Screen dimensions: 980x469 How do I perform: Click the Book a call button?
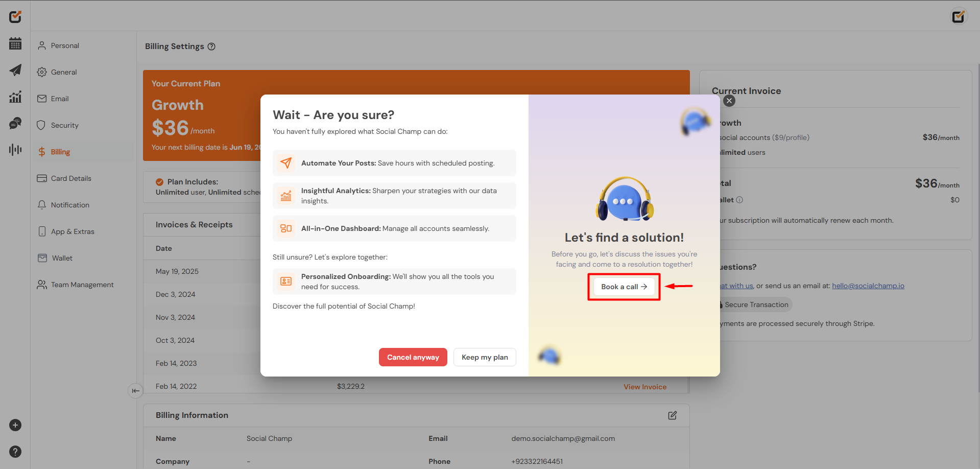624,287
